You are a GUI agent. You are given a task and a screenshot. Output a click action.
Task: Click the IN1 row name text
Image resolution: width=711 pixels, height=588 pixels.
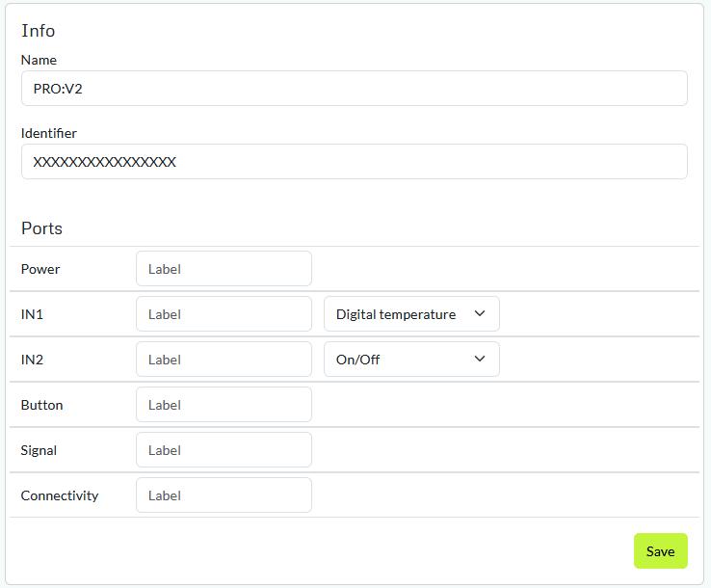click(32, 314)
